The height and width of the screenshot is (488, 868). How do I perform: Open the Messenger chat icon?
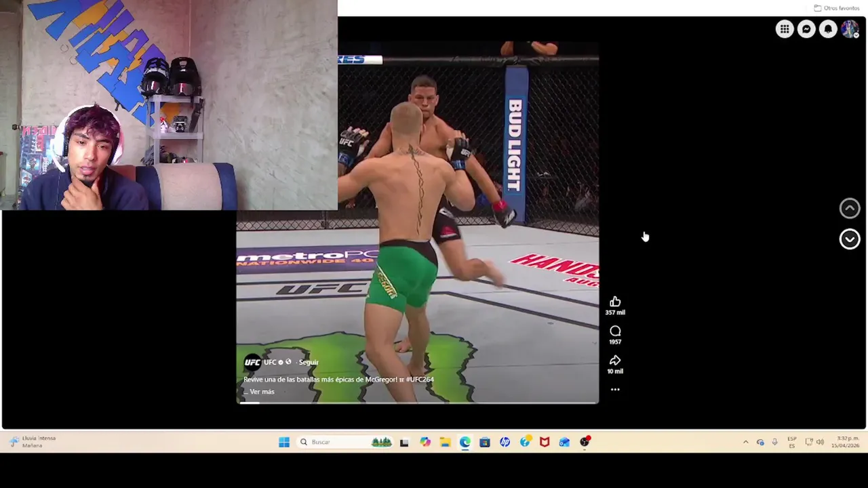[806, 29]
